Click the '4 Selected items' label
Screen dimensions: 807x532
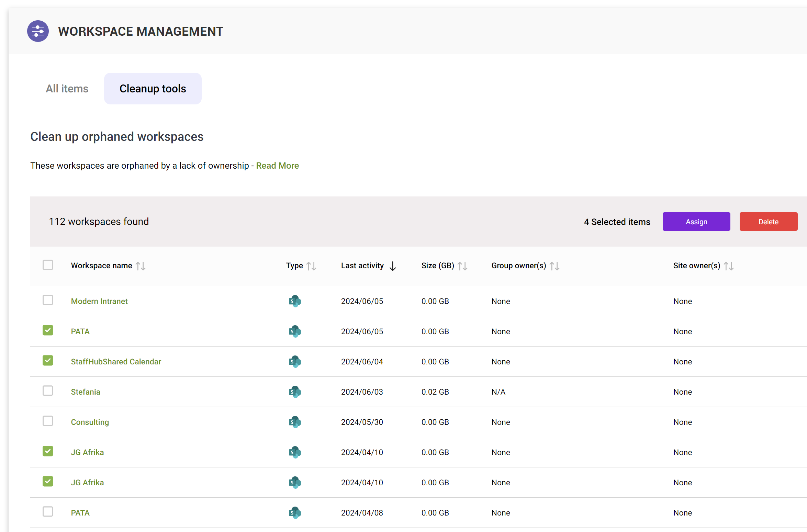(x=617, y=222)
